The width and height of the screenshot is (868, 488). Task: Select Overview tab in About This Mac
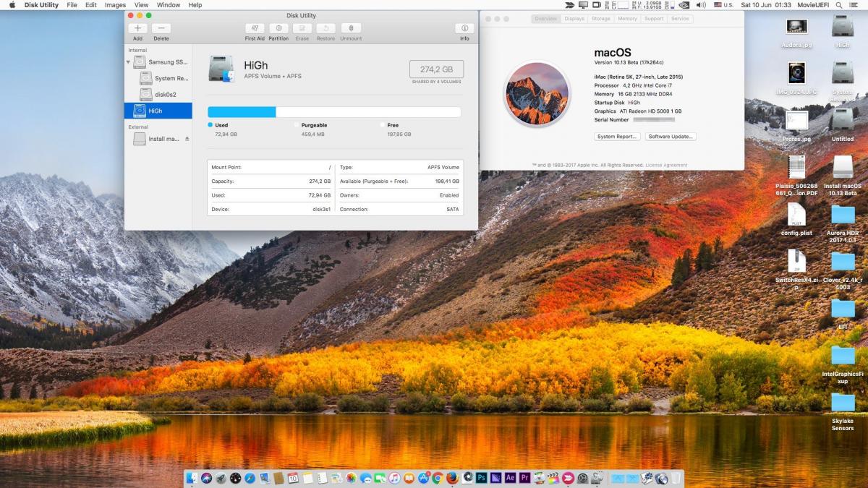click(x=546, y=19)
